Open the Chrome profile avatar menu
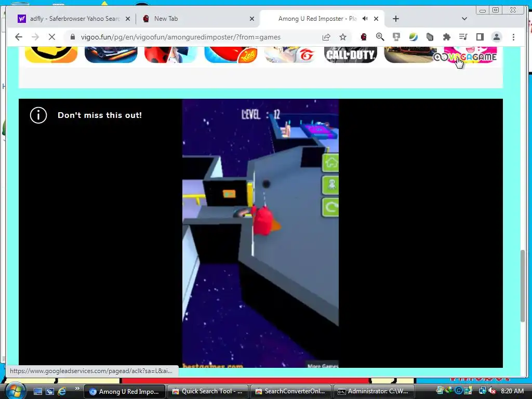 [x=497, y=37]
